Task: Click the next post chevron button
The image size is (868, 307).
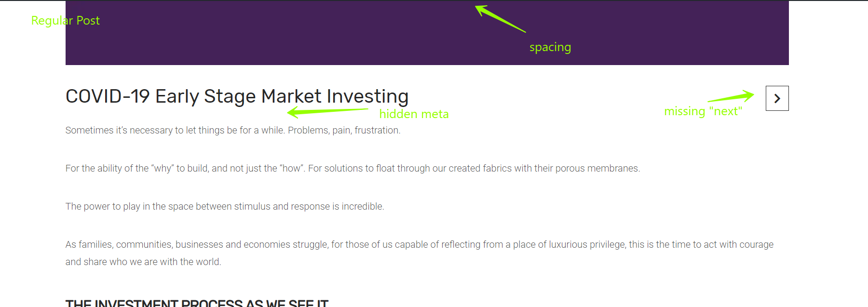Action: pyautogui.click(x=777, y=98)
